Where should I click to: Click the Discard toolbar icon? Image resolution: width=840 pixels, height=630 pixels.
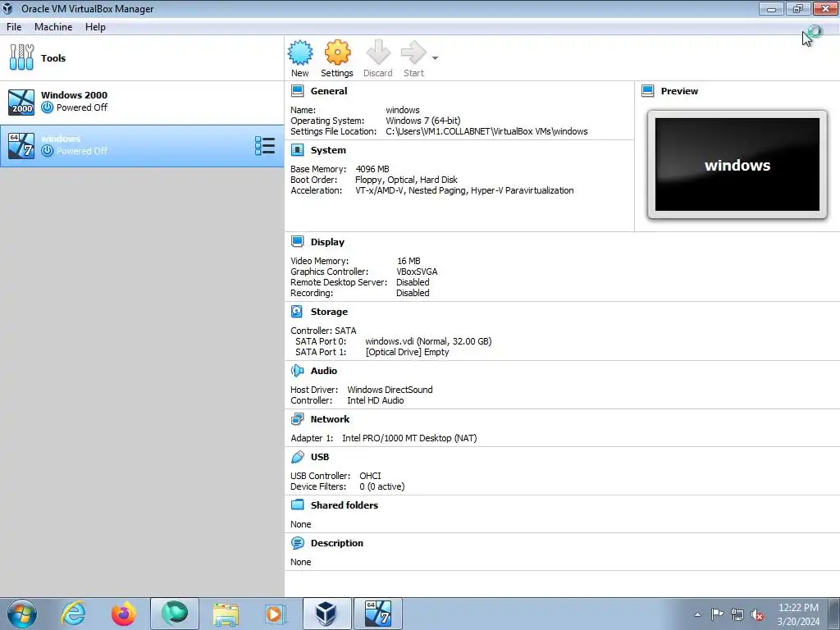(x=378, y=52)
